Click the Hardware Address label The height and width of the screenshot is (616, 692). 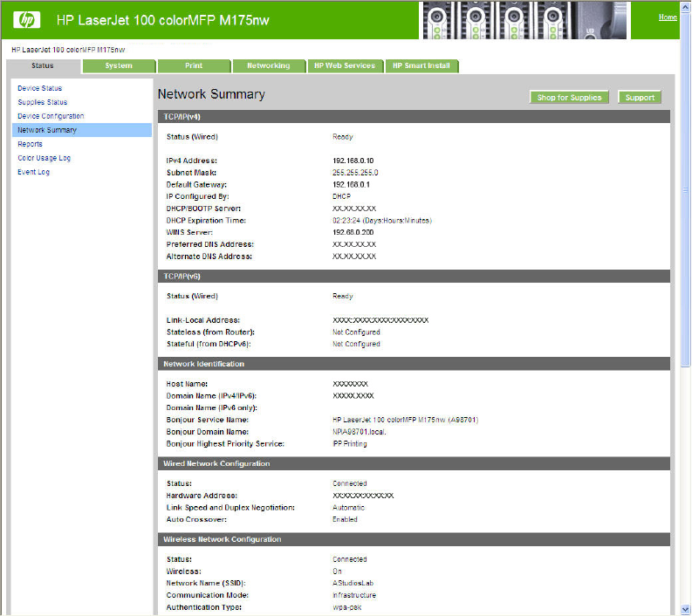click(x=202, y=496)
